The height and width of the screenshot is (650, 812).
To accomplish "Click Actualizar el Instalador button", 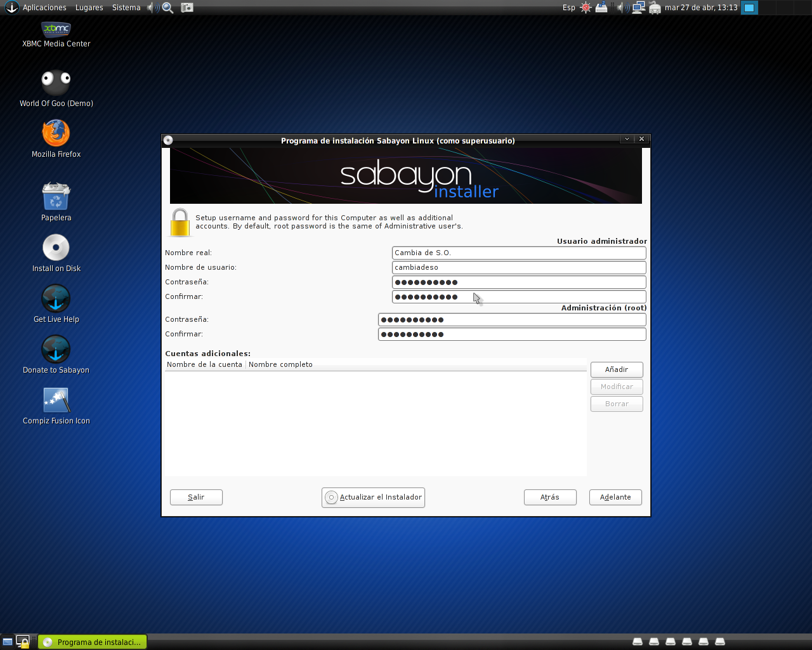I will click(x=373, y=497).
